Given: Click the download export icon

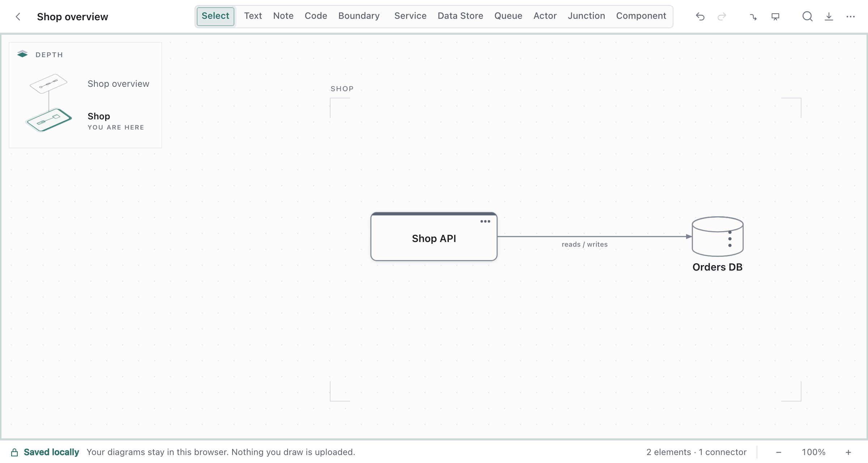Looking at the screenshot, I should tap(829, 17).
